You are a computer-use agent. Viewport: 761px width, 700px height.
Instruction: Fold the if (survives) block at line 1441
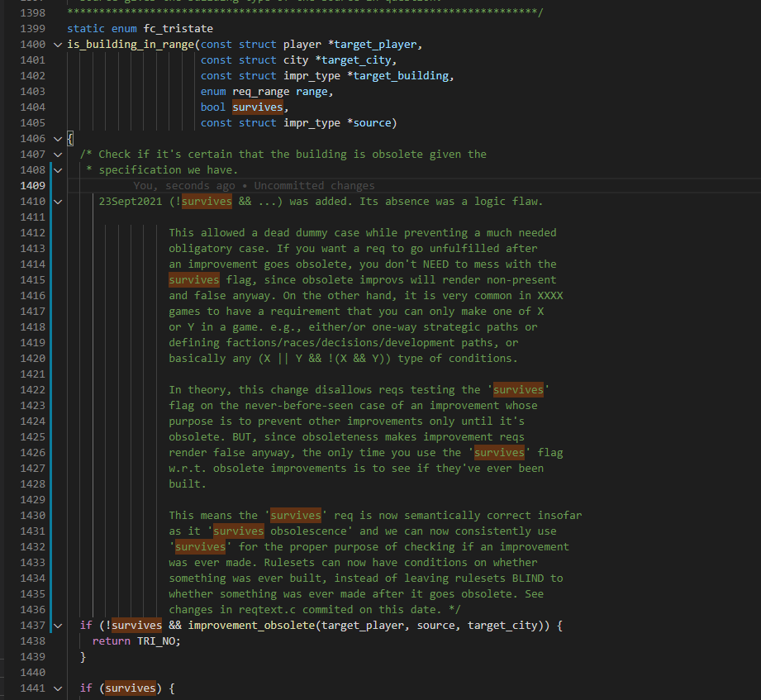[58, 688]
